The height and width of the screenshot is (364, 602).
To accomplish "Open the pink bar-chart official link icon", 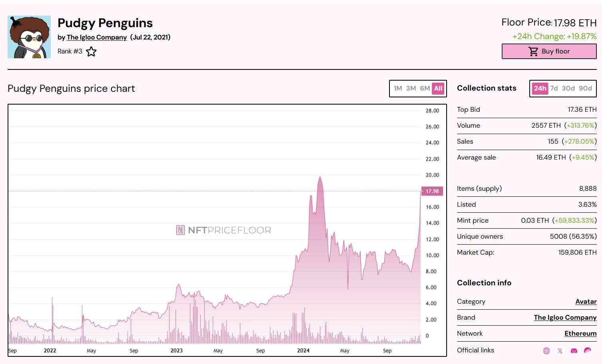I will [588, 350].
